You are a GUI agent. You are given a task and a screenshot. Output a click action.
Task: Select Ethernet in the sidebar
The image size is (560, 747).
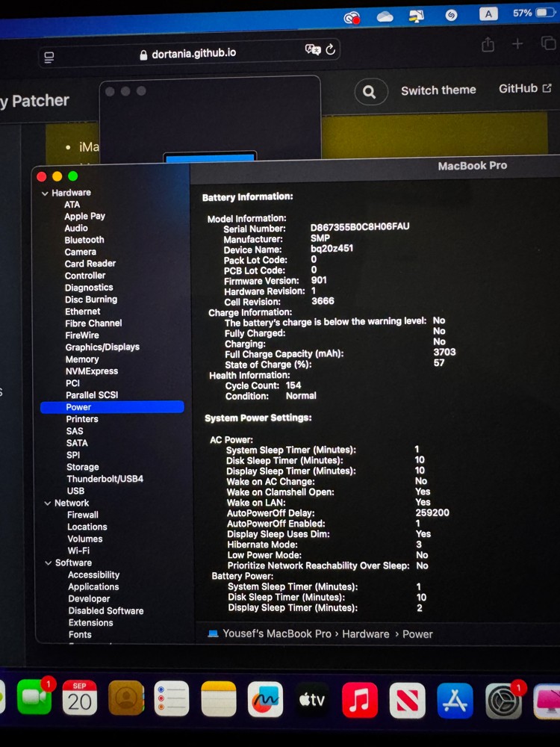(83, 311)
